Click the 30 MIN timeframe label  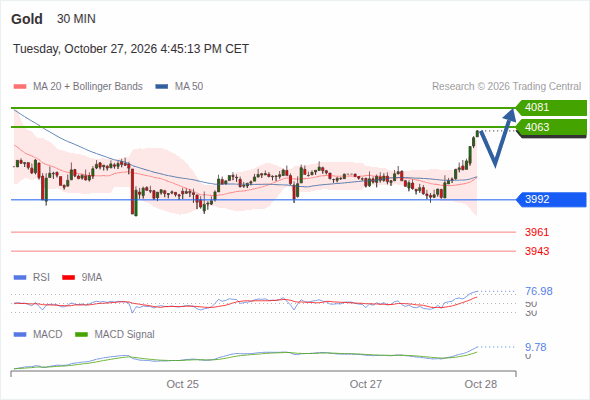click(x=76, y=19)
